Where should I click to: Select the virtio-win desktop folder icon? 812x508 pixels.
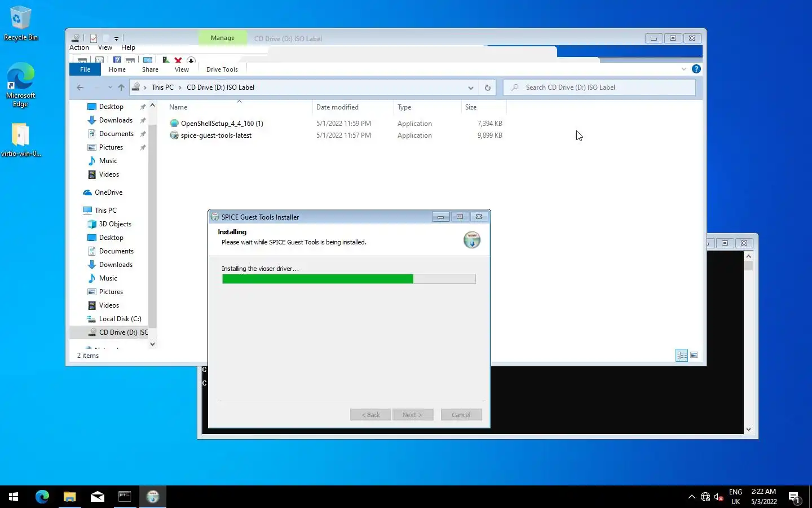[21, 140]
